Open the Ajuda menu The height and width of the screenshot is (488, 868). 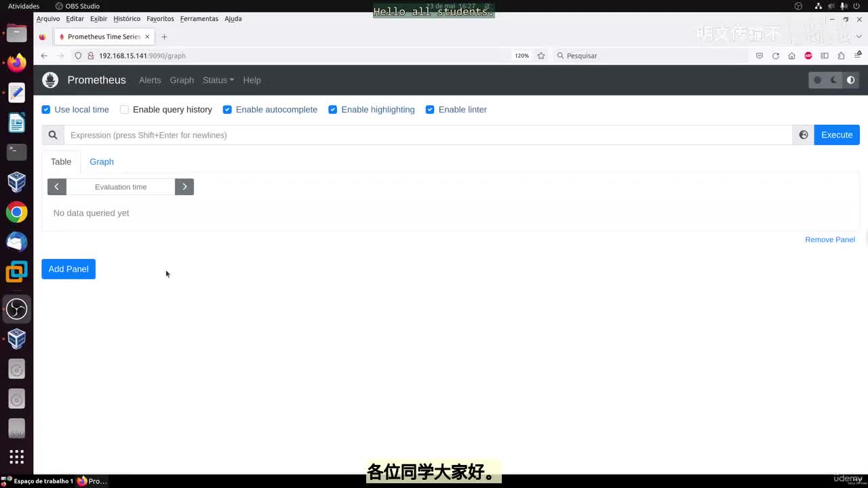point(233,18)
